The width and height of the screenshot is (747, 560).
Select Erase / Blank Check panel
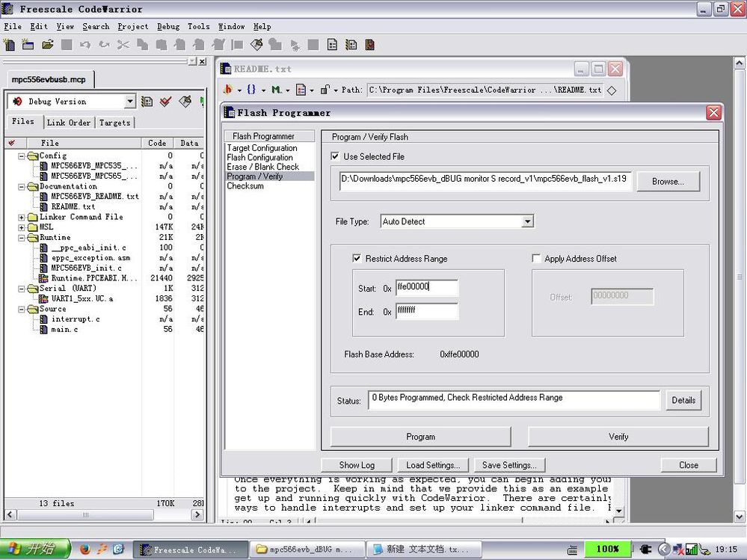(263, 167)
